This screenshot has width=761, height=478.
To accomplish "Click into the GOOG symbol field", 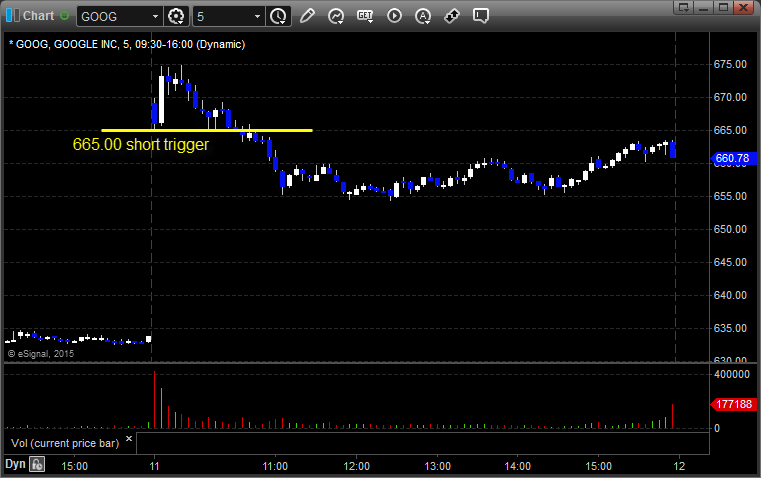I will pyautogui.click(x=115, y=16).
